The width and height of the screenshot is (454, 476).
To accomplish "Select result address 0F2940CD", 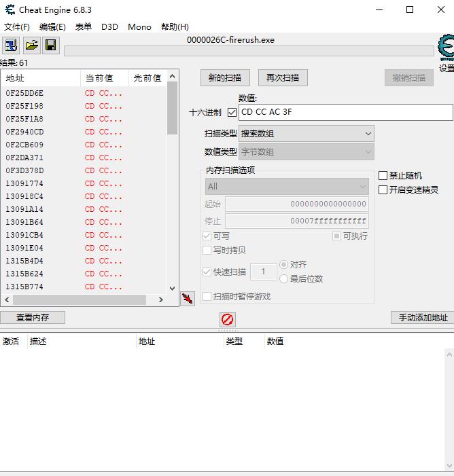I will click(x=24, y=132).
